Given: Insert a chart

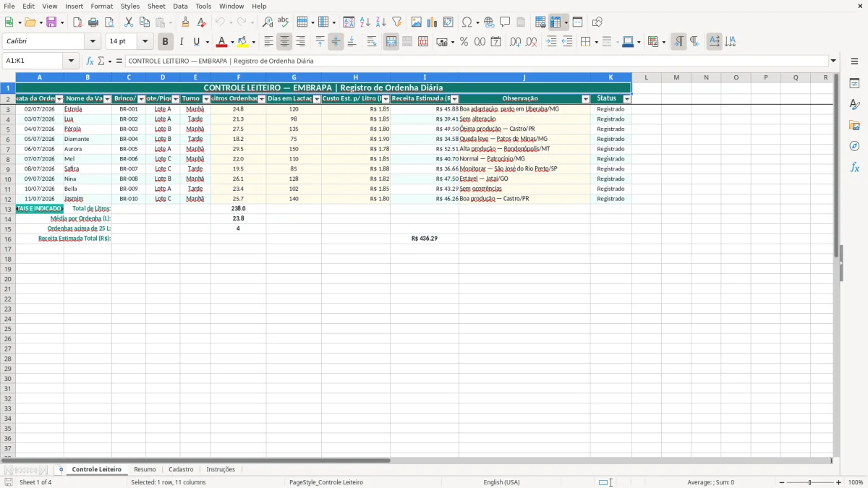Looking at the screenshot, I should pos(433,22).
